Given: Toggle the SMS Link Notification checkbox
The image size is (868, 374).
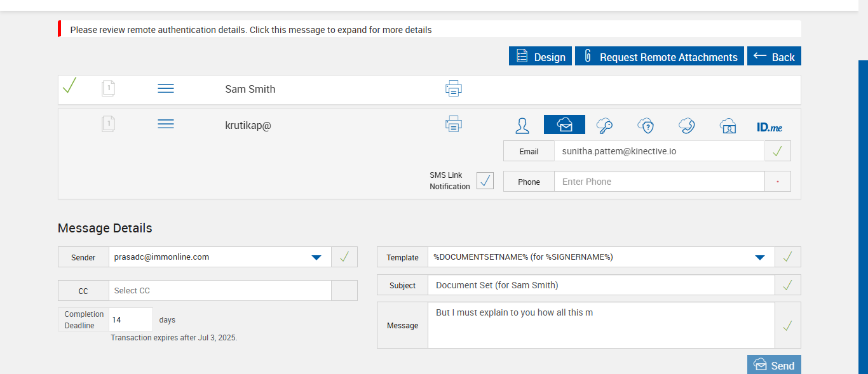Looking at the screenshot, I should pos(485,181).
